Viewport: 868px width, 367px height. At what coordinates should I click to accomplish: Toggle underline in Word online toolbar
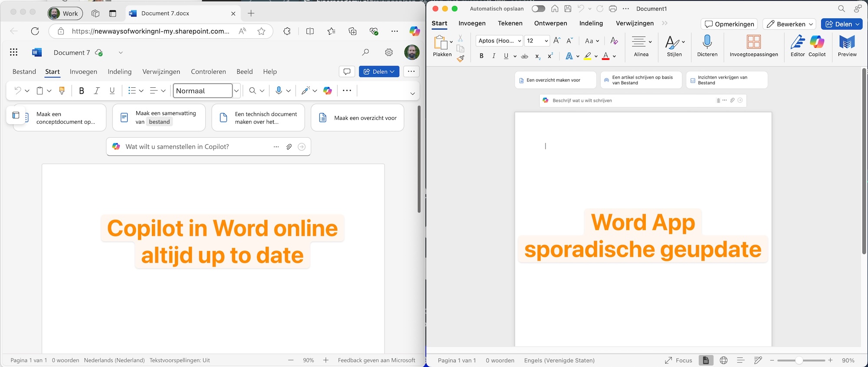pos(112,91)
